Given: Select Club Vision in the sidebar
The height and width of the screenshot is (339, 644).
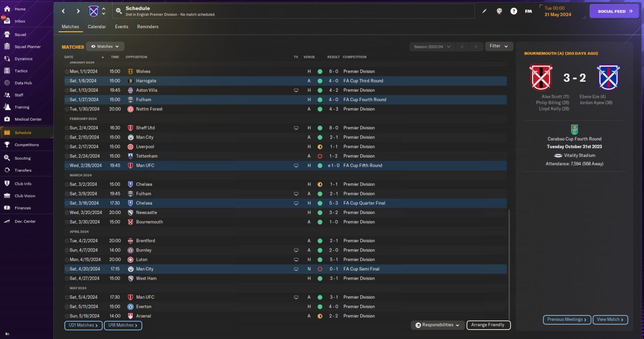Looking at the screenshot, I should (x=27, y=196).
